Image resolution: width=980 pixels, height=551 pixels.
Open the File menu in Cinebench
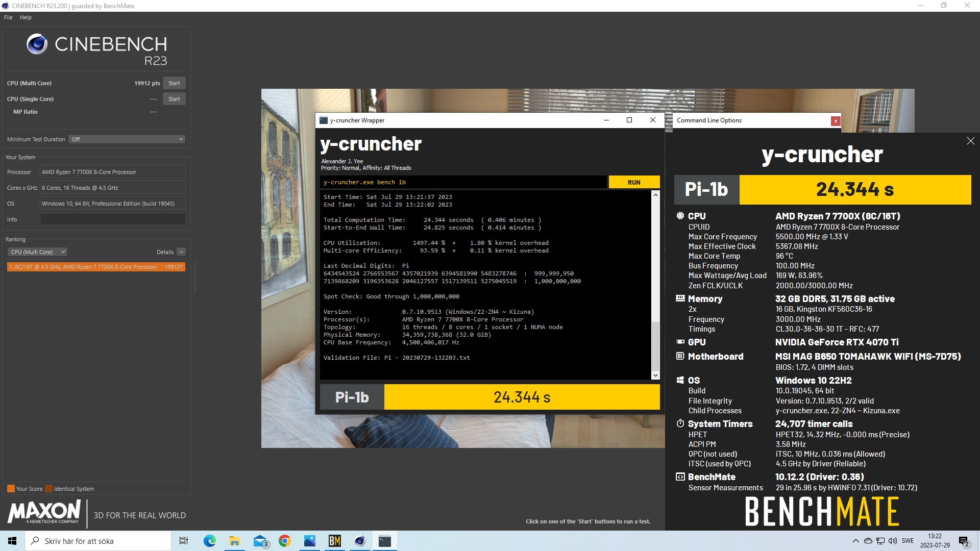(8, 17)
